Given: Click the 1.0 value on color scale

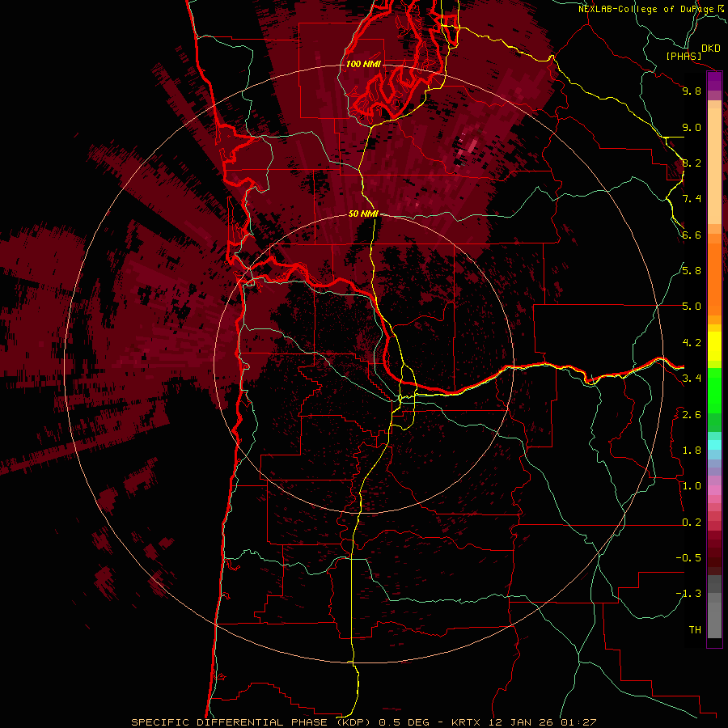Looking at the screenshot, I should tap(692, 486).
